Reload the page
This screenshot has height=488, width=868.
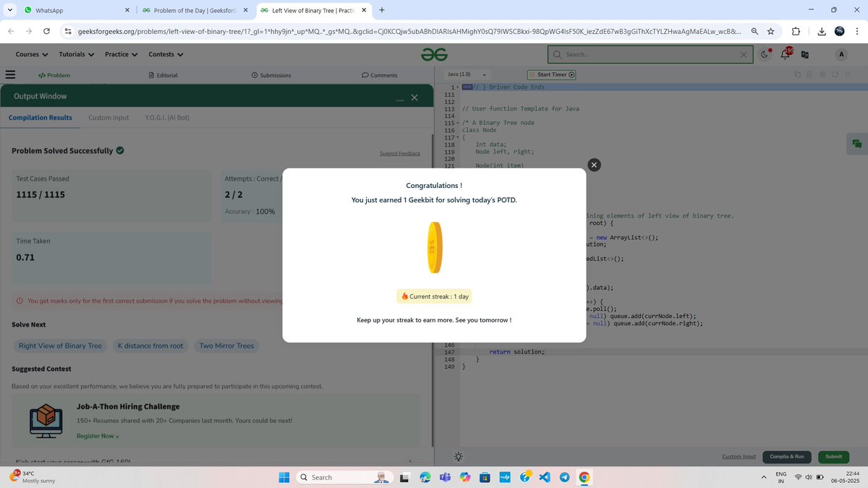click(46, 31)
